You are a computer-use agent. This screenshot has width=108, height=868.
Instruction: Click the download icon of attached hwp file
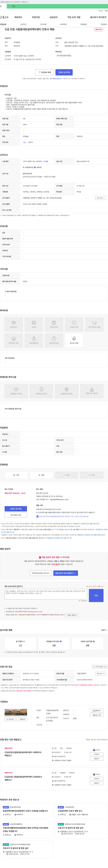click(x=37, y=516)
